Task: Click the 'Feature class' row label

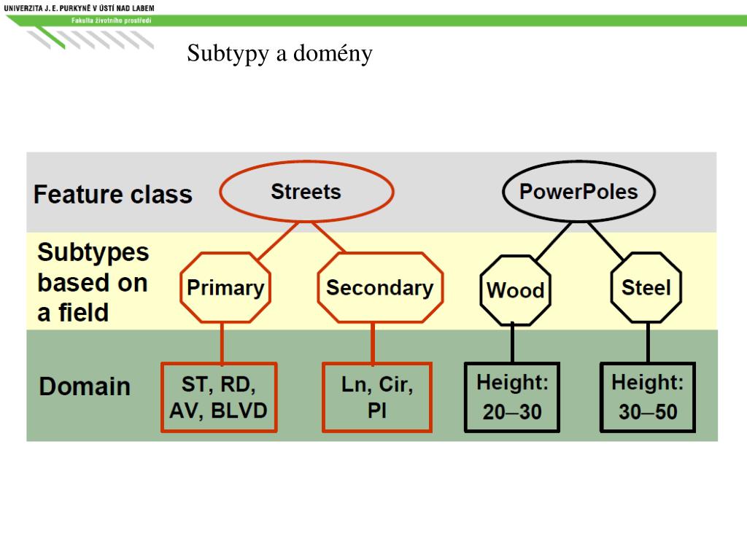Action: coord(113,194)
